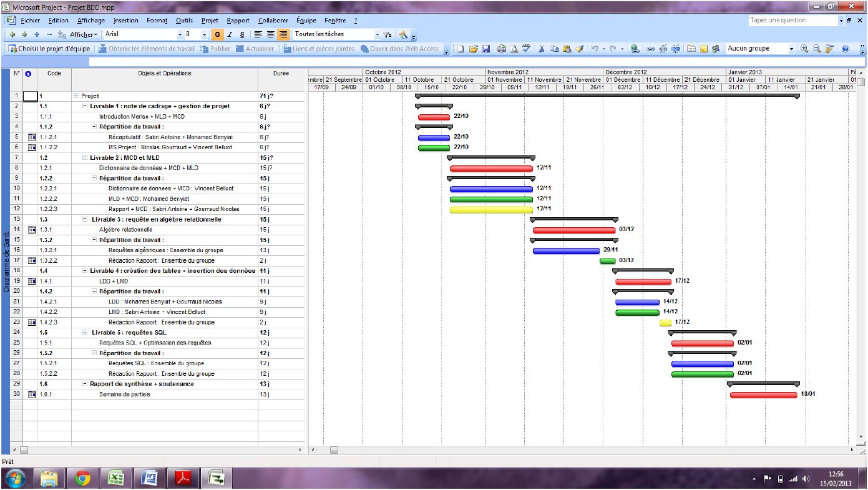Open the AutoFilter funnel icon
This screenshot has height=490, width=868.
click(x=388, y=34)
